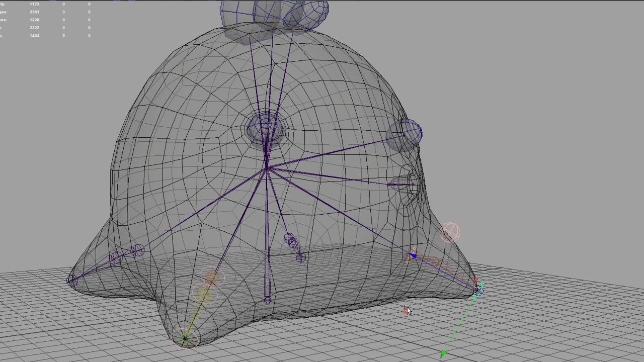644x362 pixels.
Task: Select the pink wireframe sphere control
Action: (x=450, y=233)
